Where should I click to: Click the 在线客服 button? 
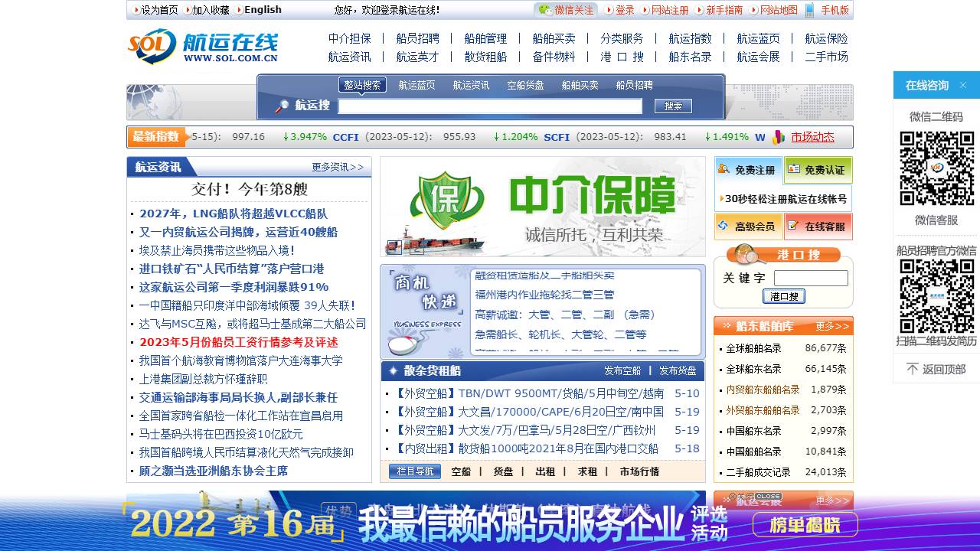point(818,227)
